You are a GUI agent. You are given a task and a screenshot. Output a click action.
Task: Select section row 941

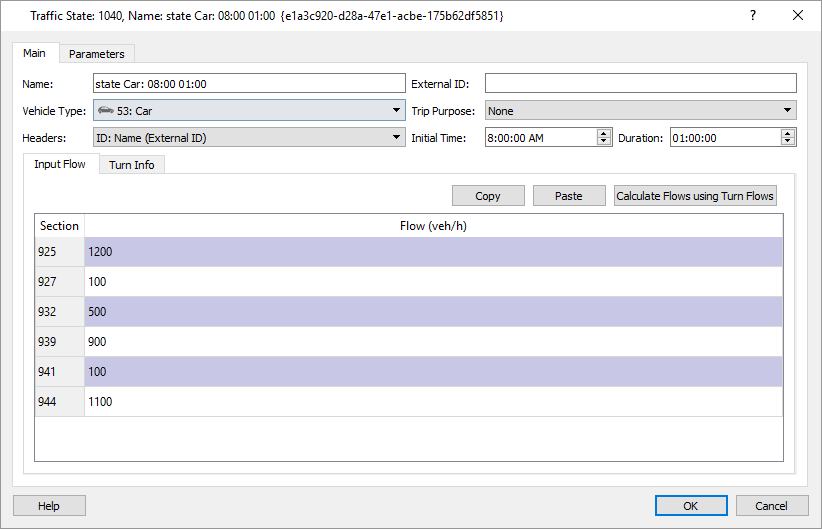tap(60, 372)
